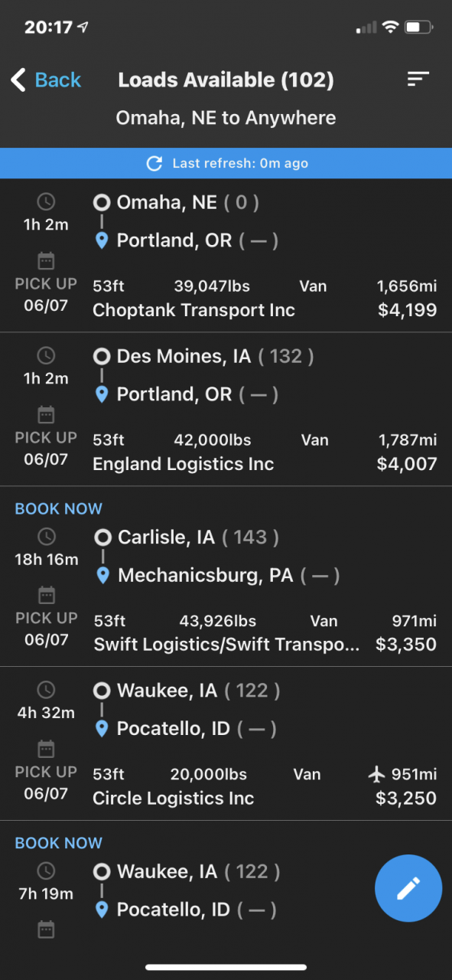Tap Last refresh blue banner
The image size is (452, 980).
226,163
